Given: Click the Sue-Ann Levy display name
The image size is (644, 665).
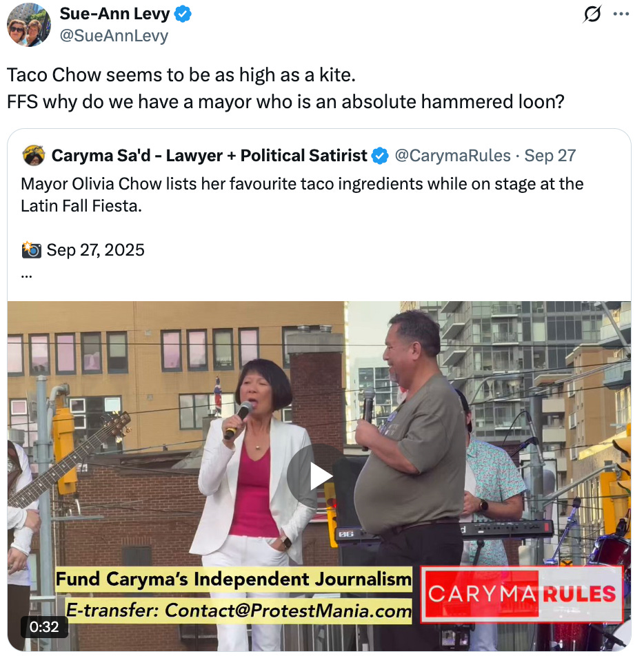Looking at the screenshot, I should tap(114, 14).
